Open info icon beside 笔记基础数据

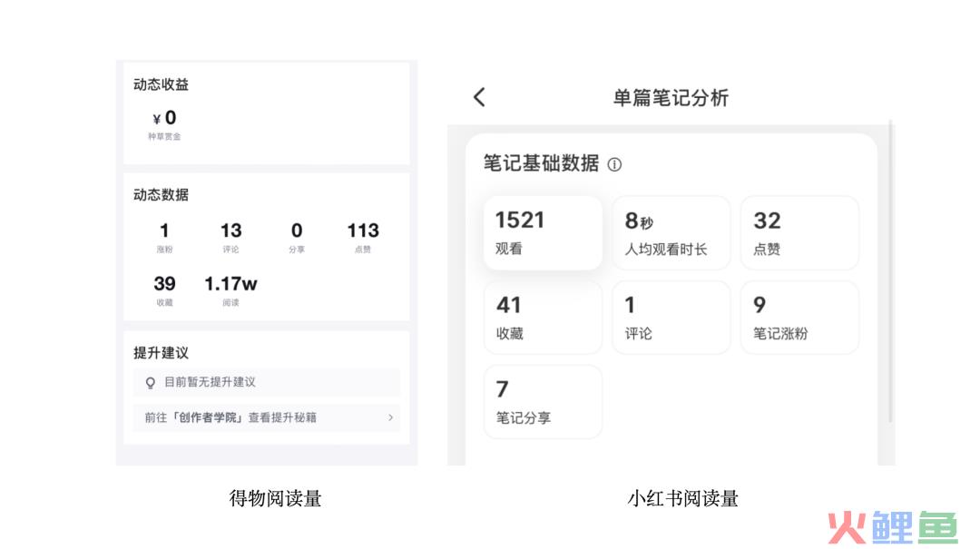[x=614, y=164]
